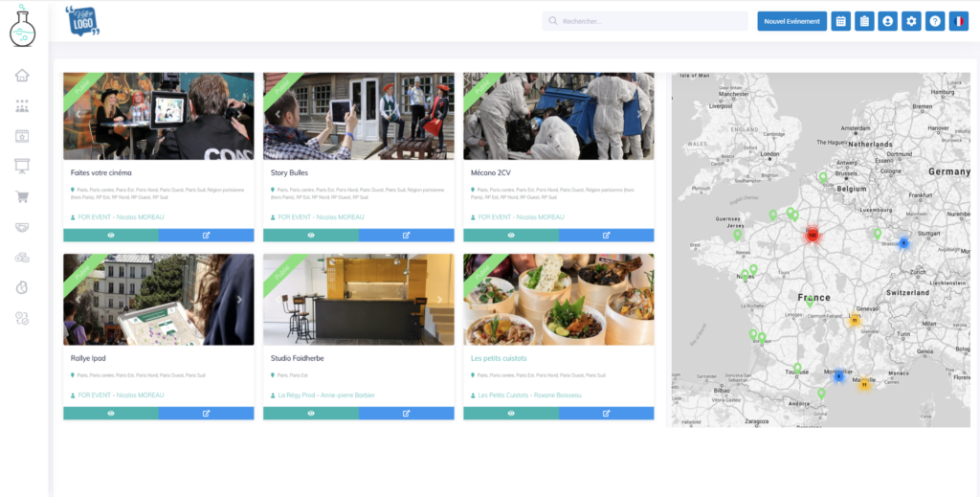View Mécano 2CV via eye button
980x497 pixels.
click(x=511, y=235)
